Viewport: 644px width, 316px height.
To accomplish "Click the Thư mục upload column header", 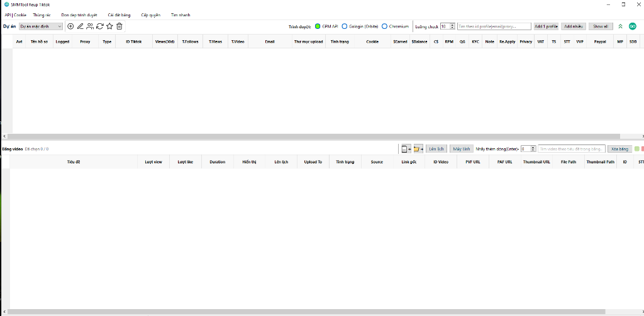I will (x=308, y=41).
